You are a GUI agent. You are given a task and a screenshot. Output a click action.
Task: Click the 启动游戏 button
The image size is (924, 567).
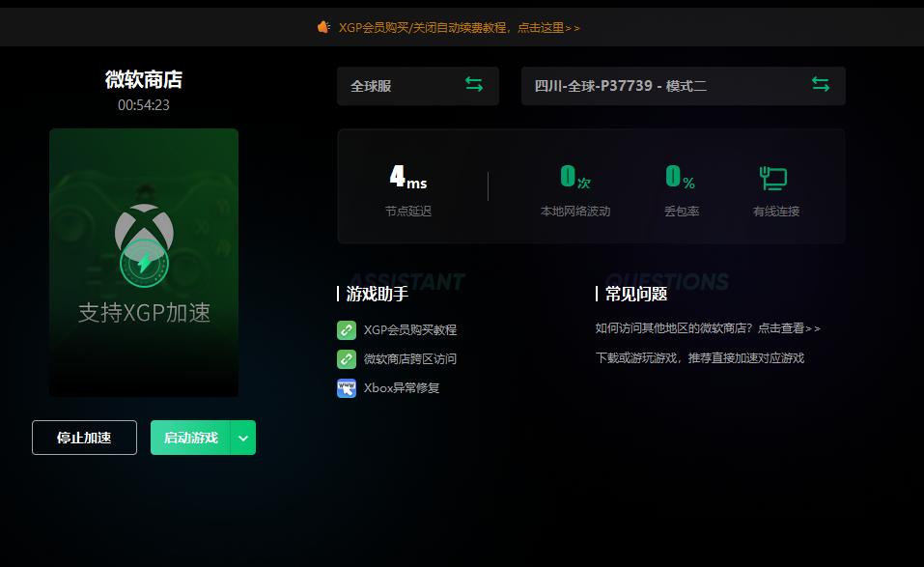pos(190,437)
